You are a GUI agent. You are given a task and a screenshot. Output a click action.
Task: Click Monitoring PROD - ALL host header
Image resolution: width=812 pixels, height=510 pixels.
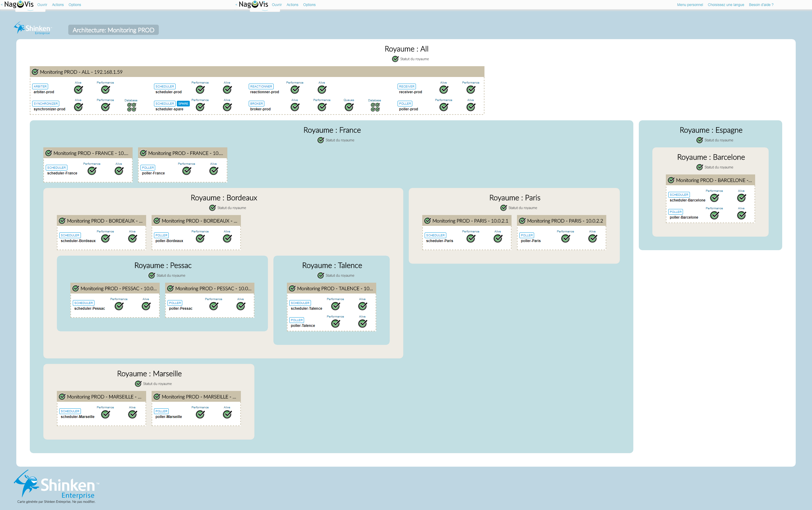81,72
